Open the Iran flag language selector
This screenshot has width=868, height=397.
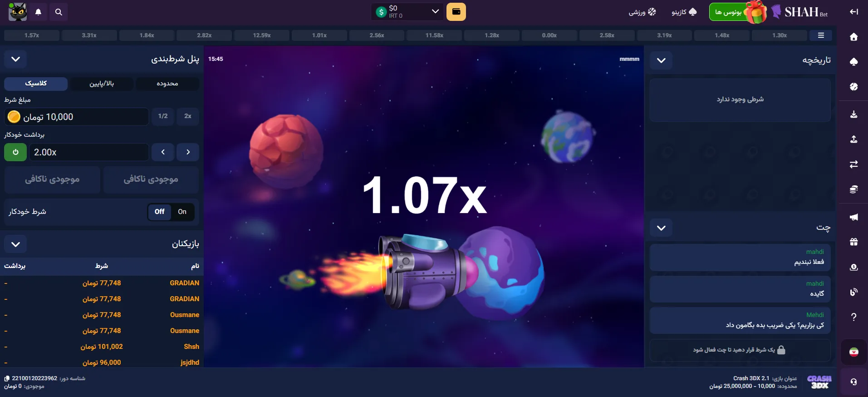coord(853,352)
